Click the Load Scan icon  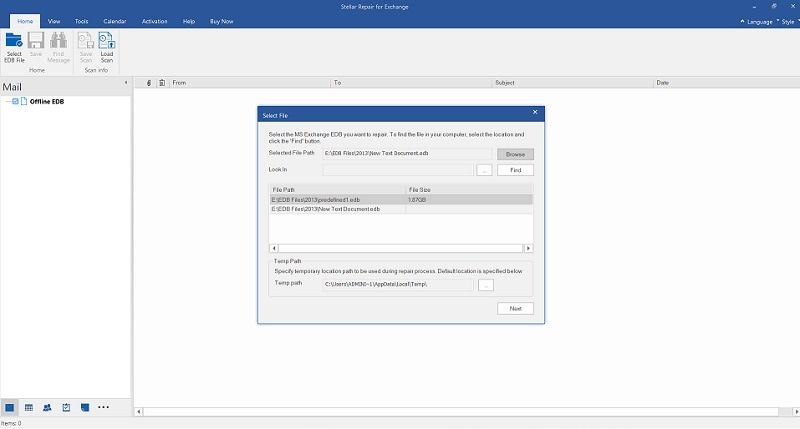pos(107,47)
